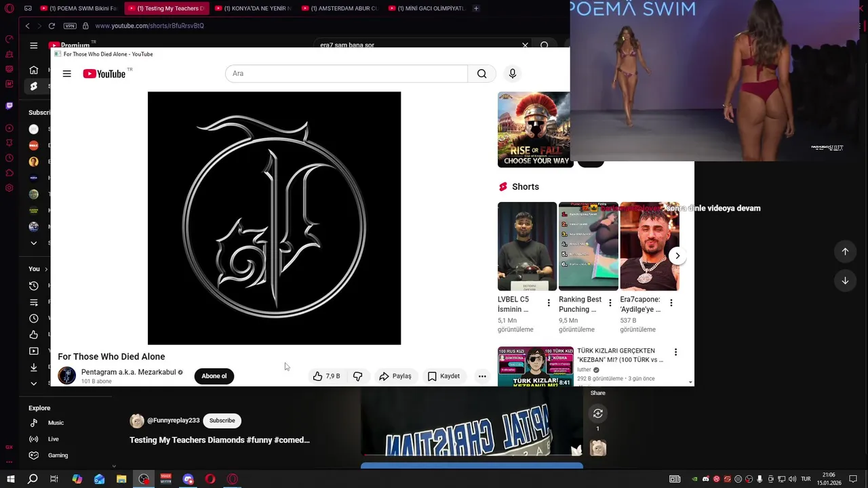
Task: Type in the Ara search field
Action: [347, 74]
